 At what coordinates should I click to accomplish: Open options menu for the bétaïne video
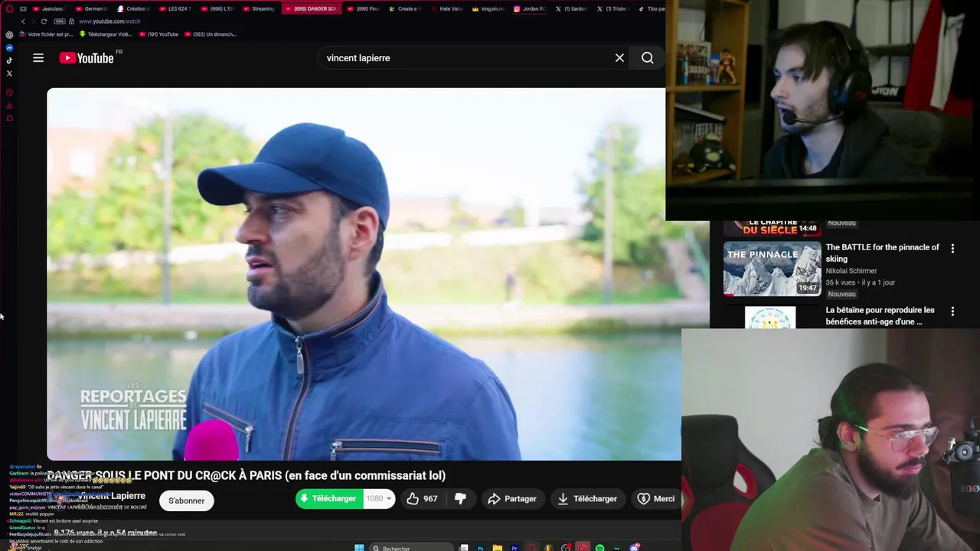click(952, 311)
